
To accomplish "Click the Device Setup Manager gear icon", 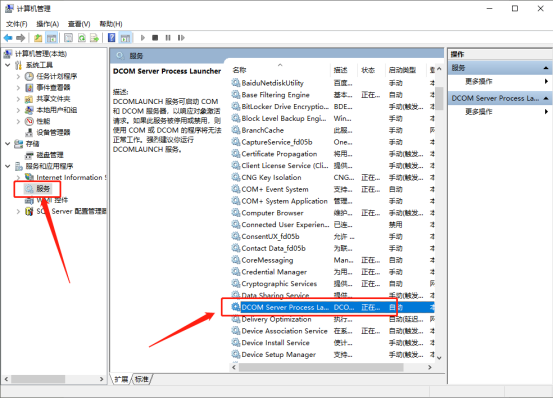I will tap(235, 355).
